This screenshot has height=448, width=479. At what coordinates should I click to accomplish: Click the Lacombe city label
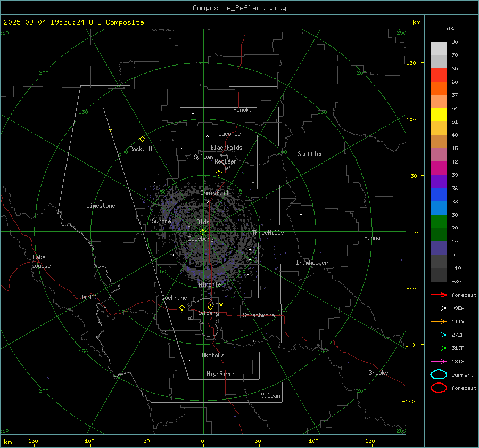(x=229, y=134)
